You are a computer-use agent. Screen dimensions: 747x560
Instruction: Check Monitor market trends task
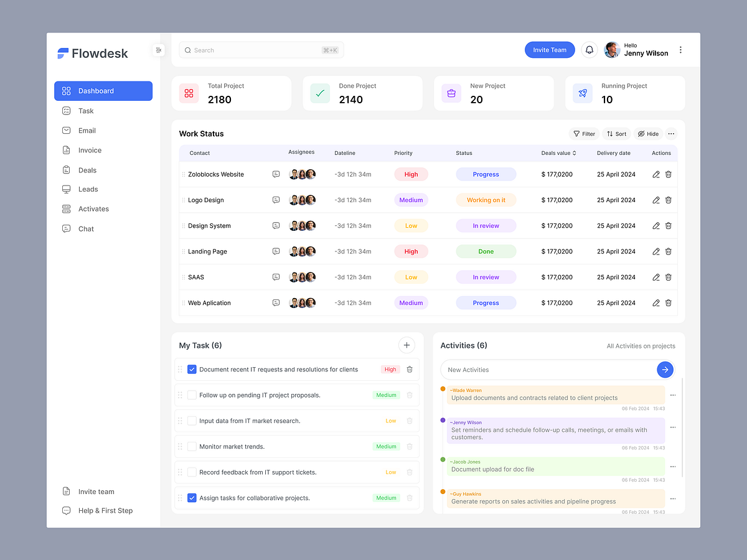pyautogui.click(x=192, y=447)
